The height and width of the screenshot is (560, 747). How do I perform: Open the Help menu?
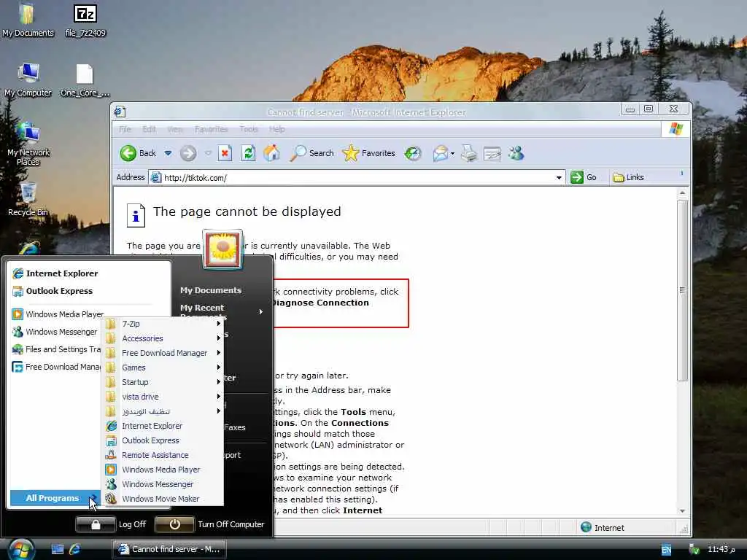coord(276,129)
